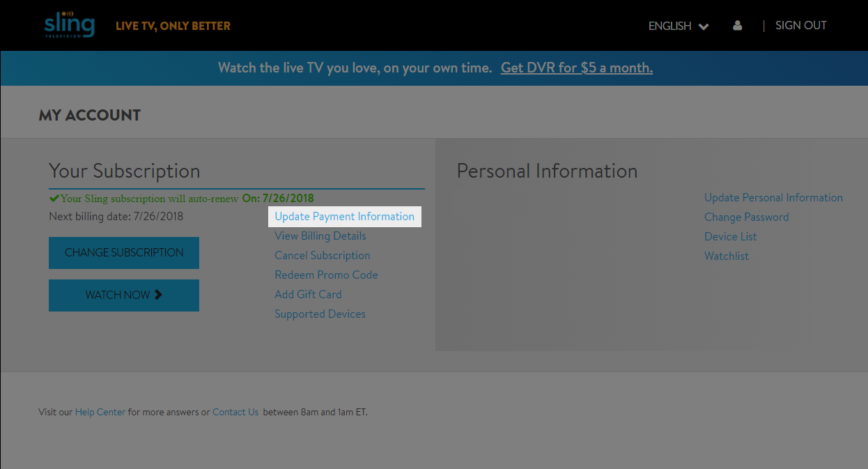The image size is (868, 469).
Task: Select Cancel Subscription link
Action: click(322, 256)
